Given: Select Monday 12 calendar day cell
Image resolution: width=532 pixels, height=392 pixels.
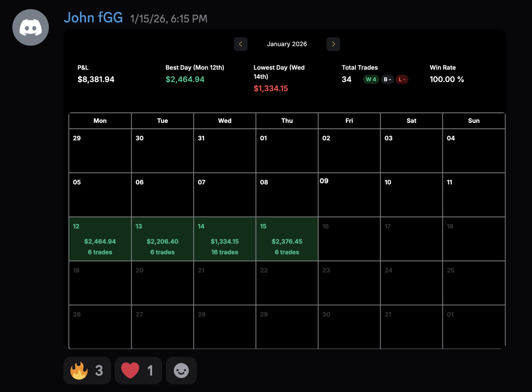Looking at the screenshot, I should [x=100, y=238].
